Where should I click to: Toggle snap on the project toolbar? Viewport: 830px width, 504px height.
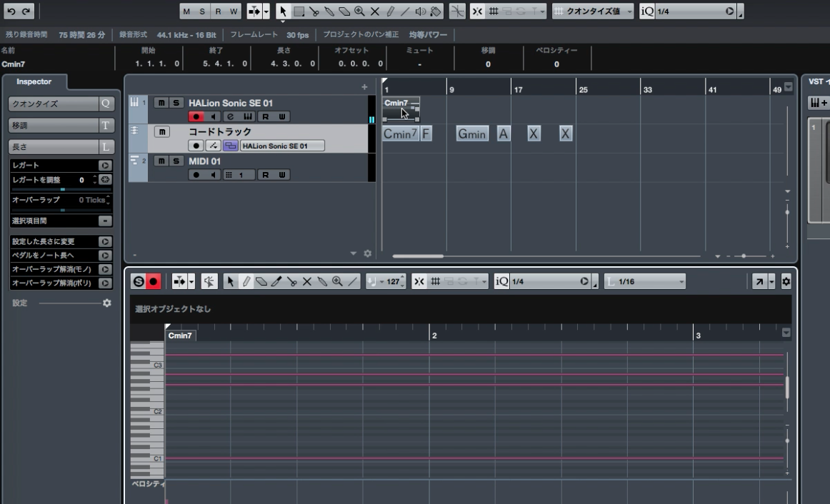point(477,11)
